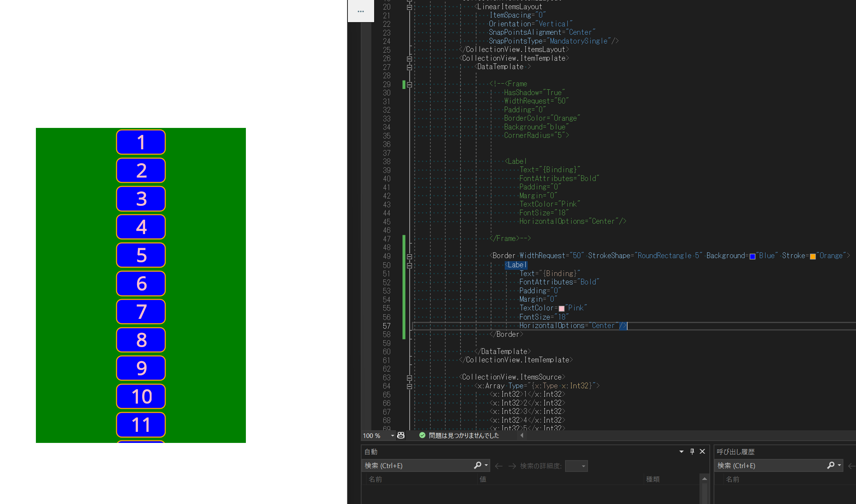Click the 検索 input field in the Autos panel
This screenshot has width=856, height=504.
[x=416, y=465]
